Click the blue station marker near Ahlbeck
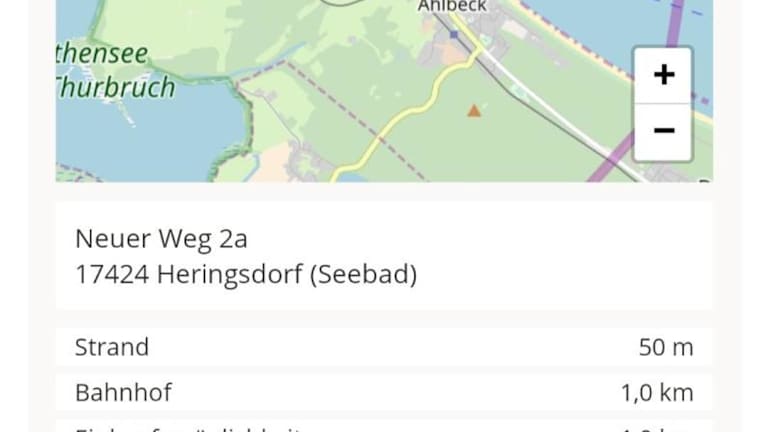This screenshot has height=432, width=768. pos(453,34)
